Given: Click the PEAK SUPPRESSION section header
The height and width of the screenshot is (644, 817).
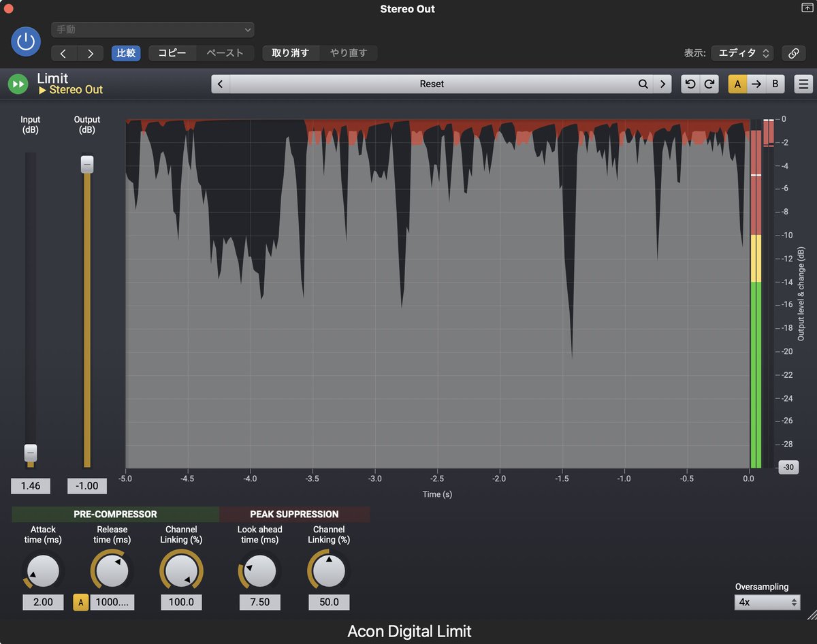Looking at the screenshot, I should click(x=294, y=514).
